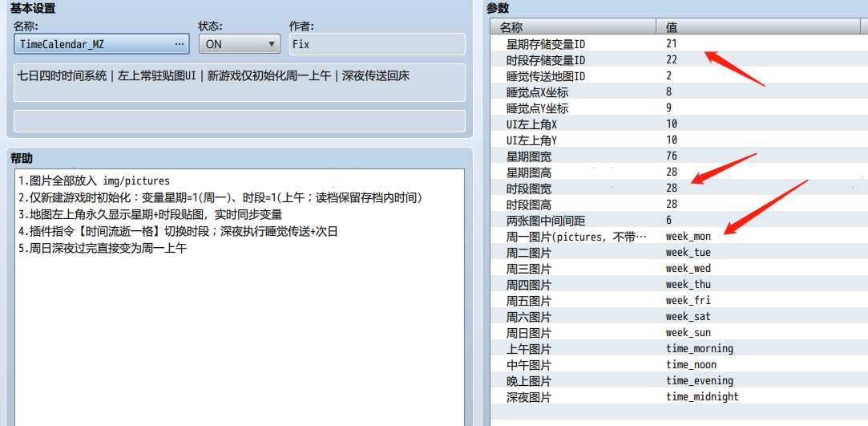Select the 晚上图片 parameter row
The height and width of the screenshot is (426, 868).
pos(679,380)
